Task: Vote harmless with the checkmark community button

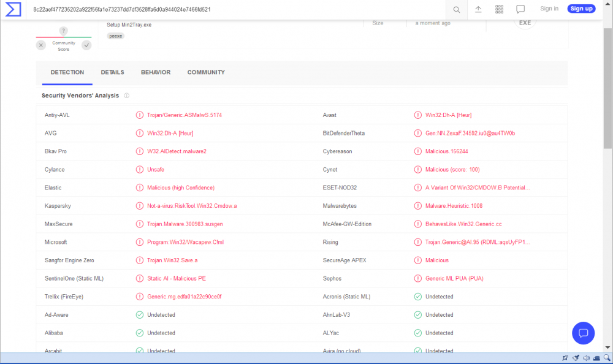Action: pyautogui.click(x=86, y=45)
